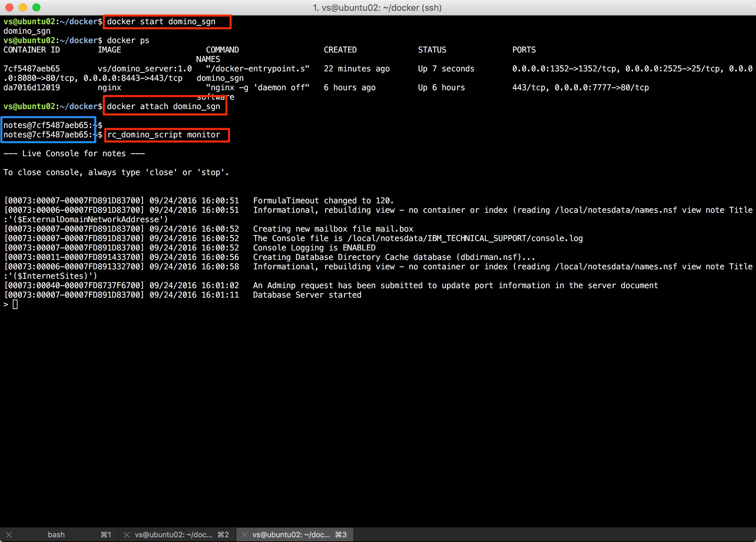Click the PORTS column header
Screen dimensions: 756x542
[x=524, y=50]
